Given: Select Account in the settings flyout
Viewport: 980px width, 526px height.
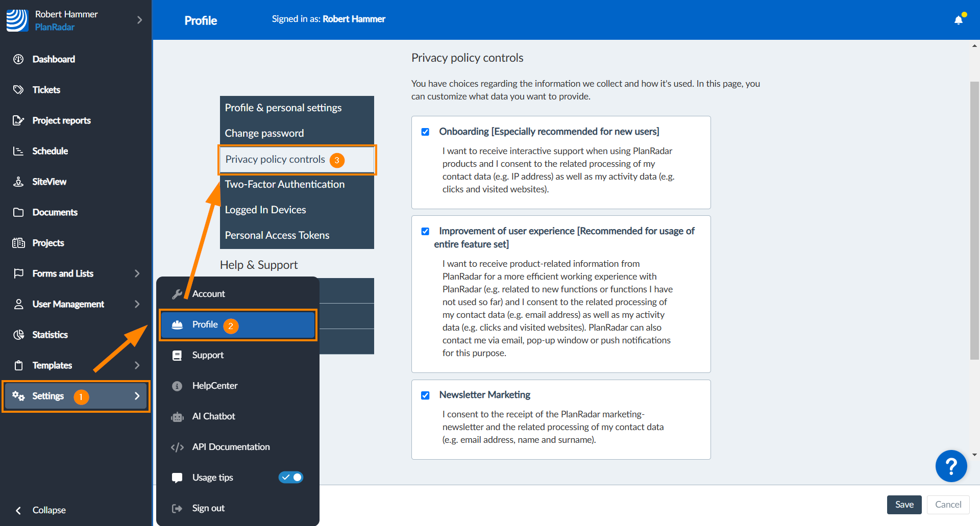Looking at the screenshot, I should (238, 294).
